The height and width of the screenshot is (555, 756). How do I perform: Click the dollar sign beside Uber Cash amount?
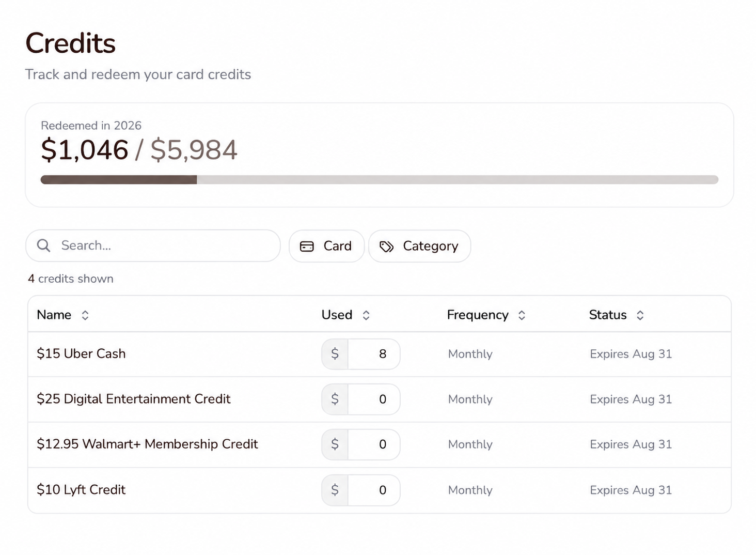point(335,354)
